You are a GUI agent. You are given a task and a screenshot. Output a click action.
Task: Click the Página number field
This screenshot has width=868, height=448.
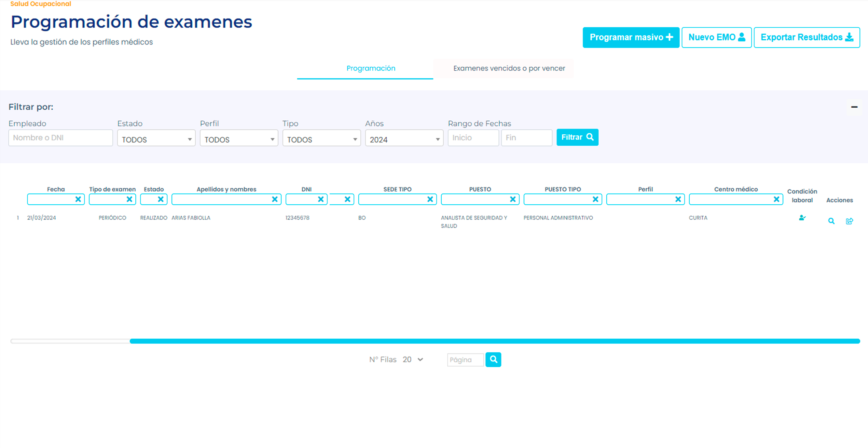(465, 360)
